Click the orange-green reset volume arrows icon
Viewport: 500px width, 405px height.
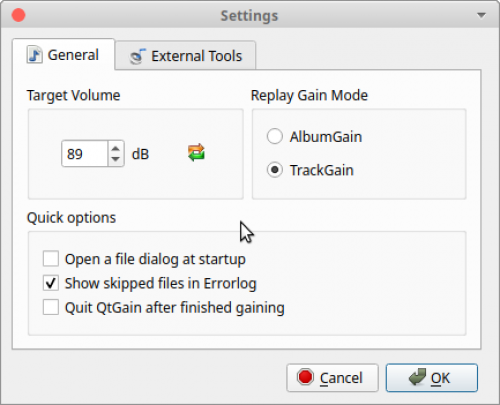pos(197,153)
